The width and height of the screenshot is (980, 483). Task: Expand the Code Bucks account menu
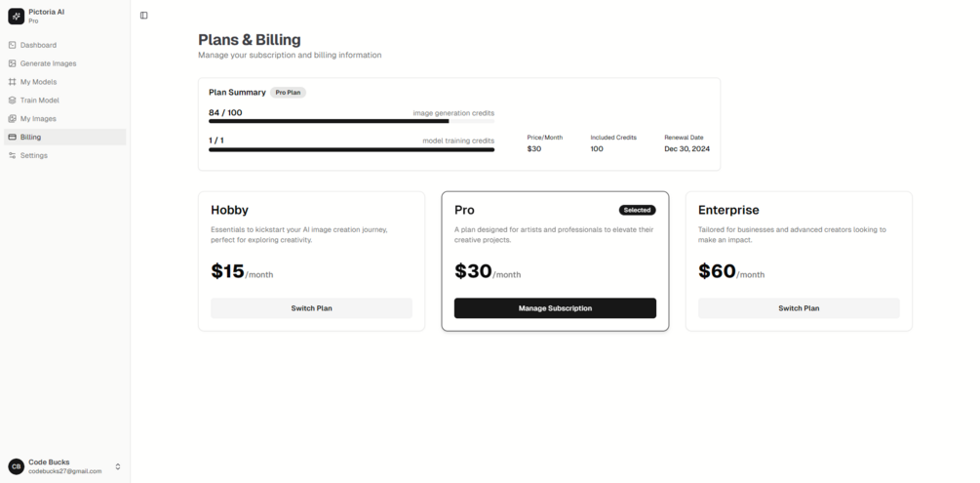click(x=118, y=466)
